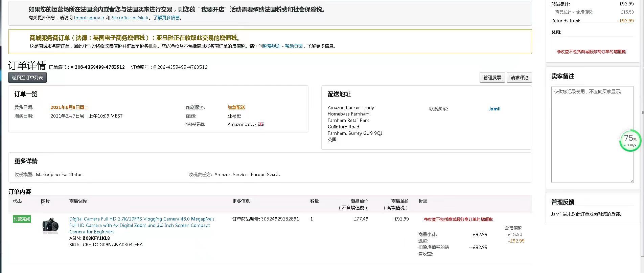Screen dimensions: 644x273
Task: Click the orange 加急配送 shipping service label
Action: tap(236, 107)
